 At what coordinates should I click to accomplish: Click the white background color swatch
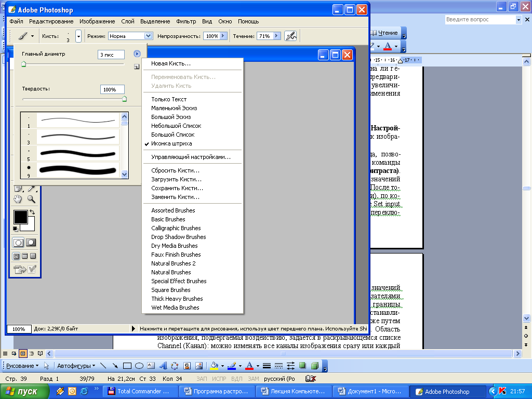(31, 227)
